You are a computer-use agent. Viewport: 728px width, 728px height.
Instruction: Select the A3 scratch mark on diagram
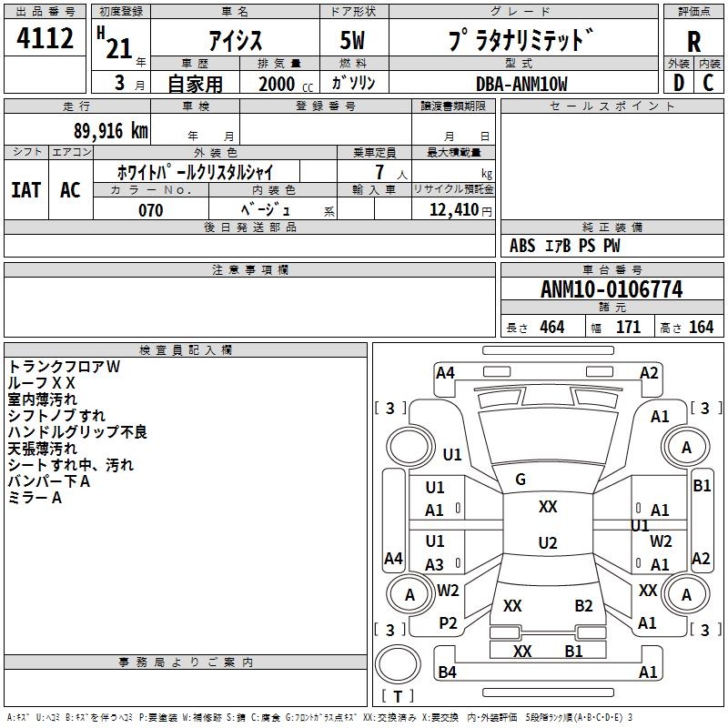pyautogui.click(x=435, y=565)
